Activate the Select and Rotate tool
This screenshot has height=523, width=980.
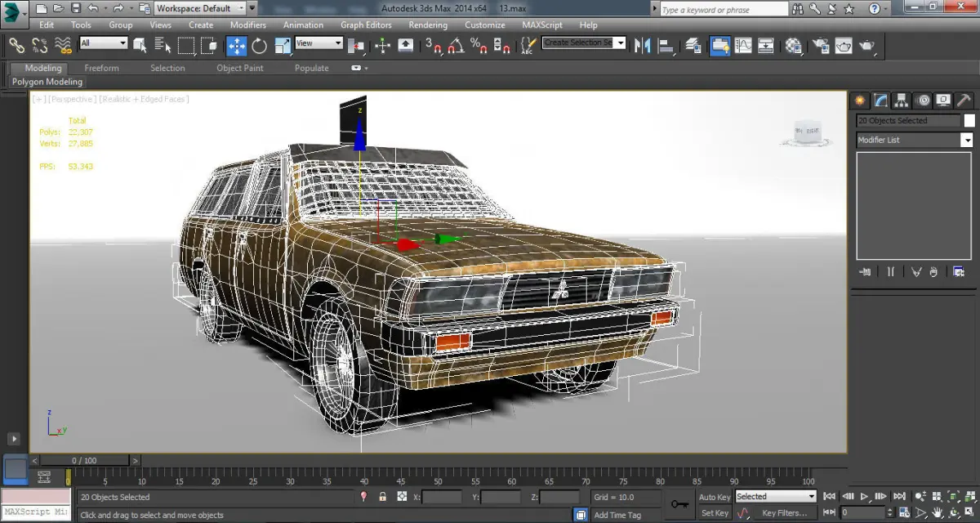[x=259, y=46]
